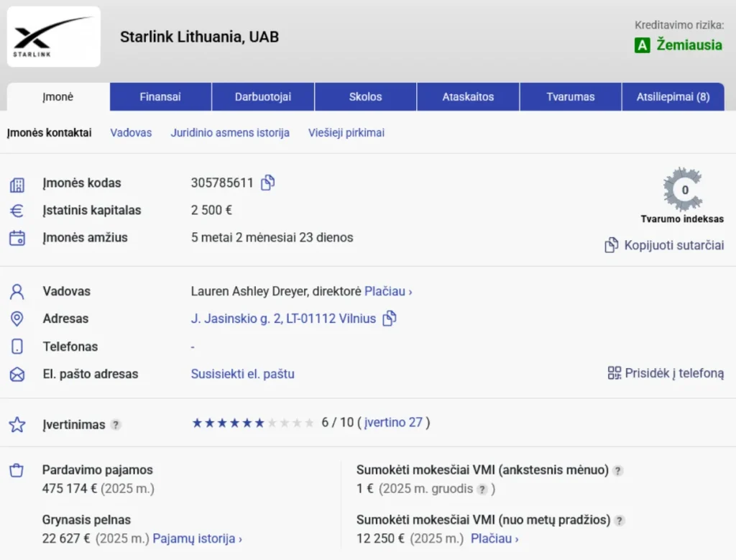Click the star rating bar
Screen dimensions: 736x560
253,423
